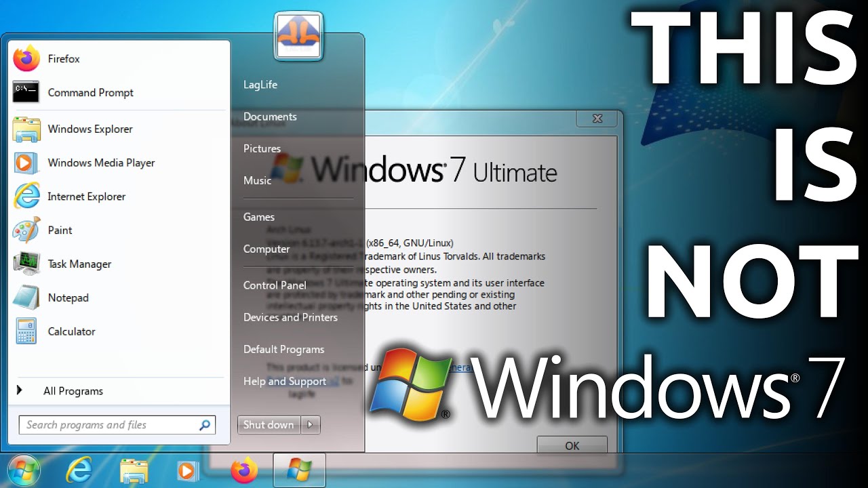Open the LagLife user folder
The image size is (868, 488).
point(260,85)
